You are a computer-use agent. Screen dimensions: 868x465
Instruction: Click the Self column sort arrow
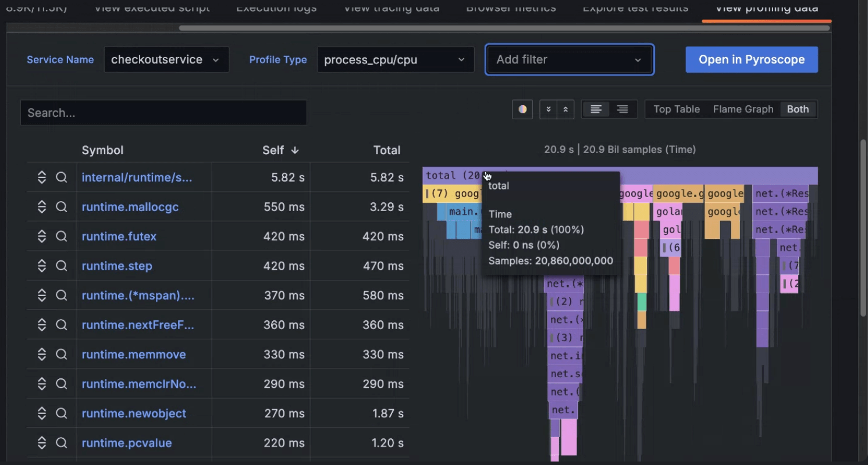295,150
